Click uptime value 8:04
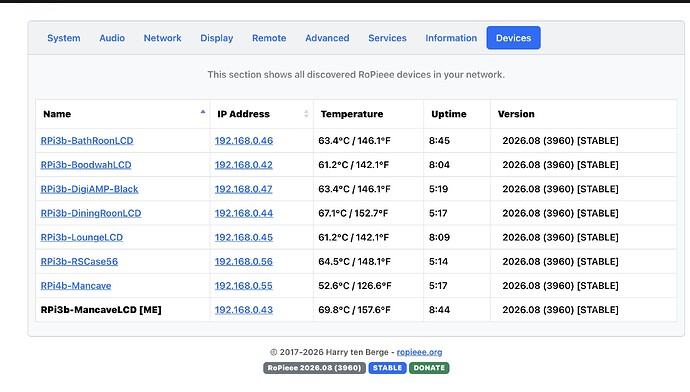The height and width of the screenshot is (392, 690). point(439,165)
